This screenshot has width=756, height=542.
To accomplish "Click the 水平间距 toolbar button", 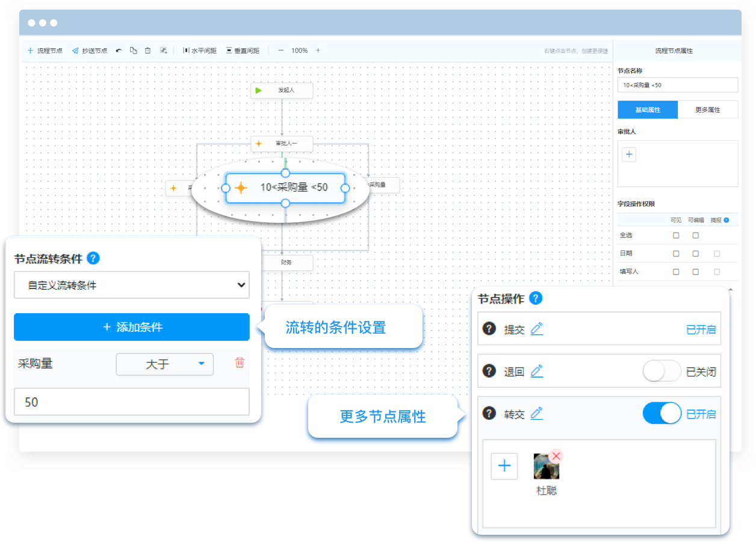I will point(200,51).
